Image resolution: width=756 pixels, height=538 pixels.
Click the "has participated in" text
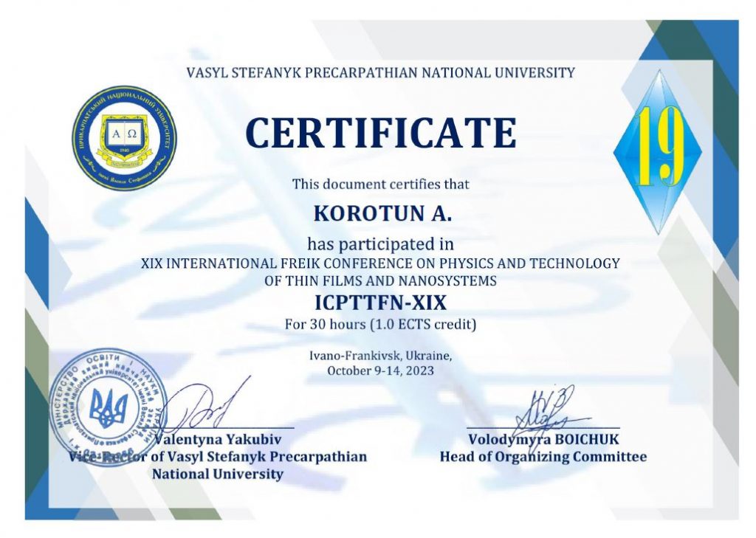(x=380, y=242)
